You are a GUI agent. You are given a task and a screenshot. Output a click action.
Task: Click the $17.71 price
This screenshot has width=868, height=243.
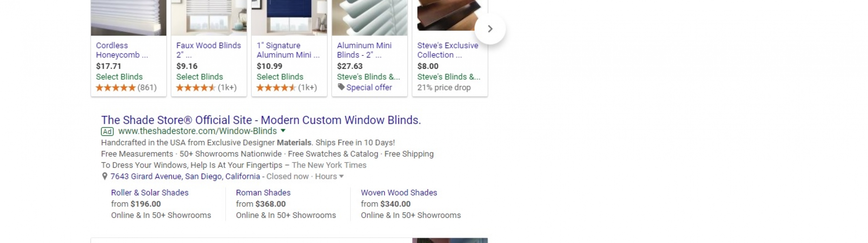(109, 66)
